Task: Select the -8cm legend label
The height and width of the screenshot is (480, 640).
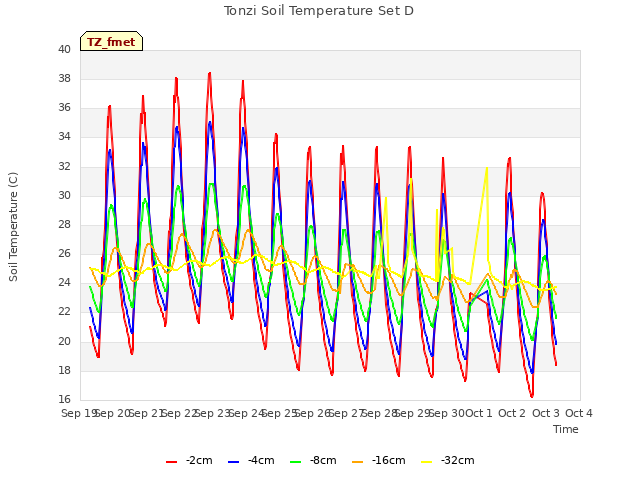Action: [323, 460]
